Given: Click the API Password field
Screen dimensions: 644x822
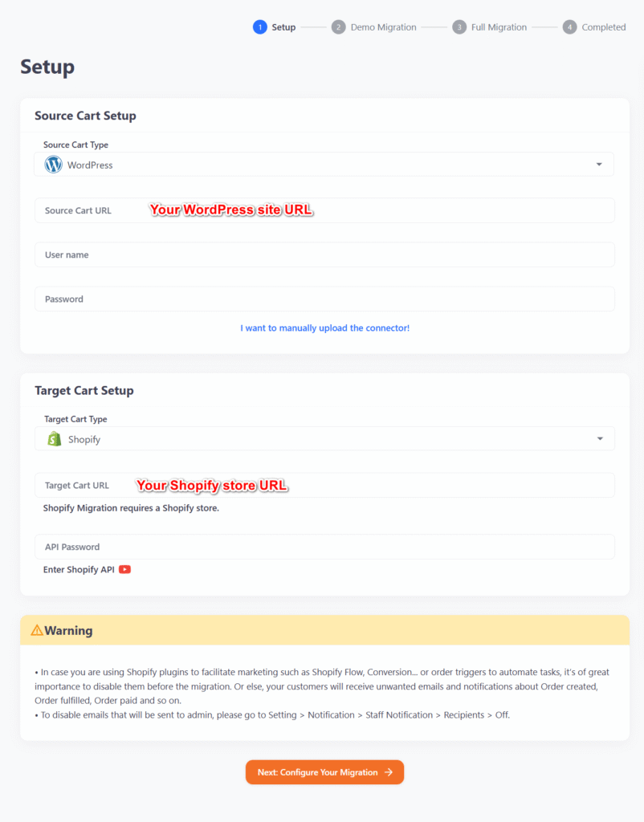Looking at the screenshot, I should point(324,547).
